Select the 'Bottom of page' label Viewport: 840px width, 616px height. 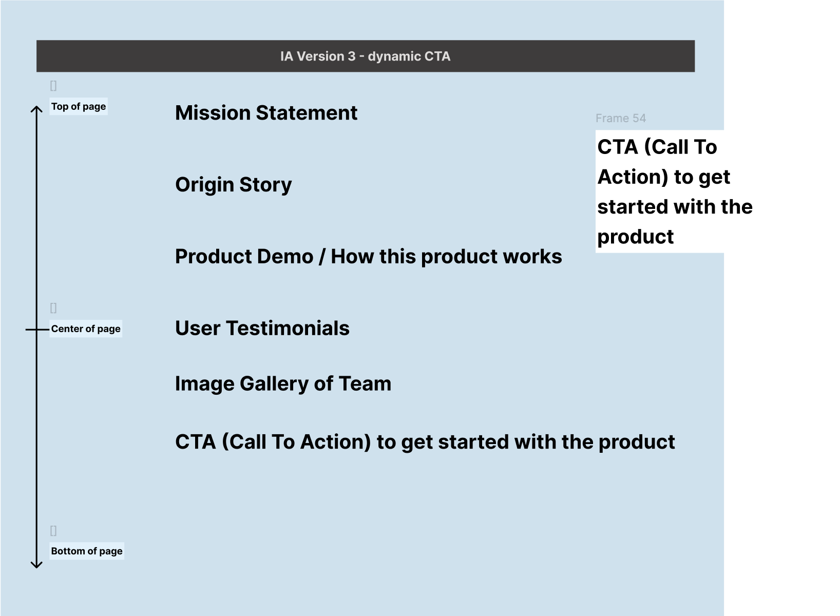tap(87, 551)
